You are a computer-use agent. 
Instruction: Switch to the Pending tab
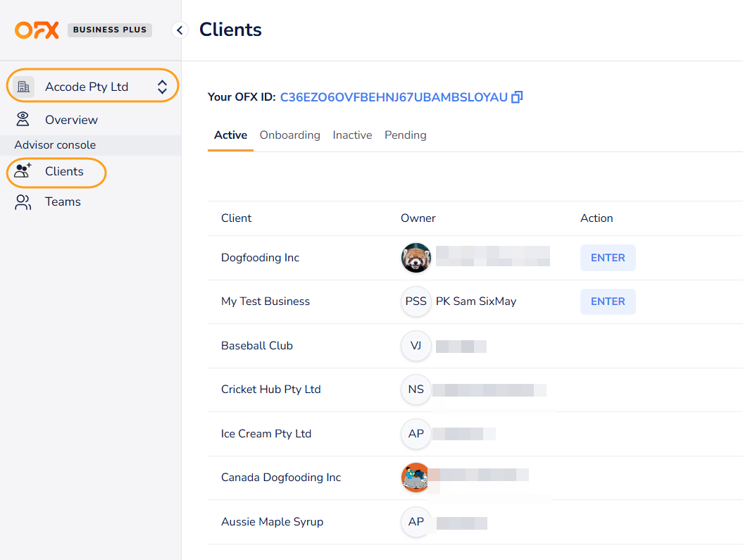point(405,135)
